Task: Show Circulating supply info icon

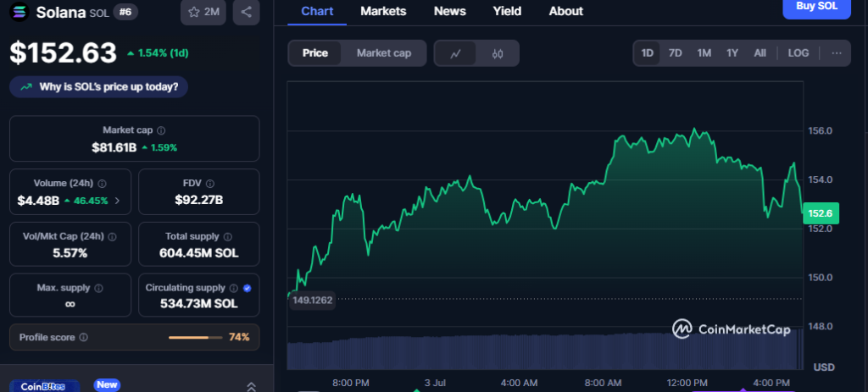Action: (234, 288)
